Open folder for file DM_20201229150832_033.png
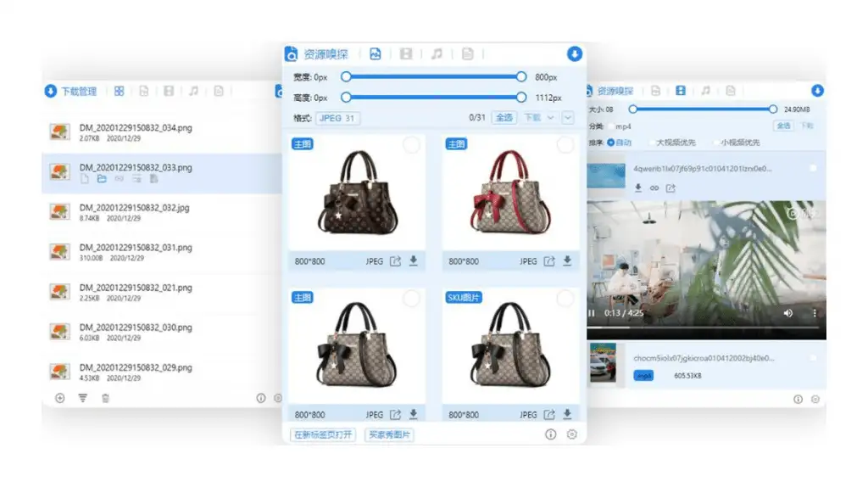Screen dimensions: 868x487 (x=101, y=180)
